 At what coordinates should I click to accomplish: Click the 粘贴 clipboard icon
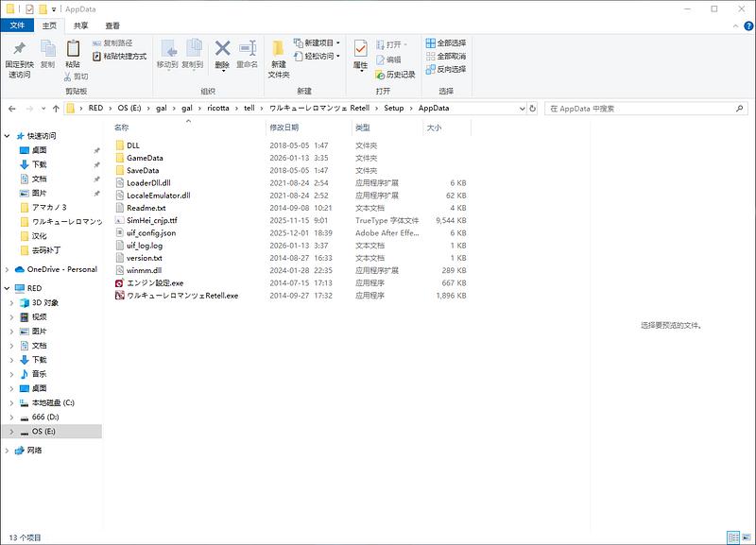point(73,49)
